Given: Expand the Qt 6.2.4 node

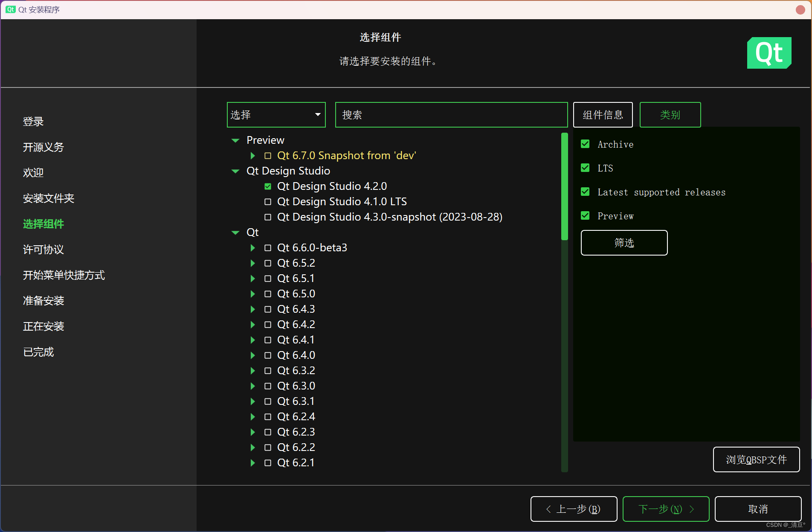Looking at the screenshot, I should (252, 417).
